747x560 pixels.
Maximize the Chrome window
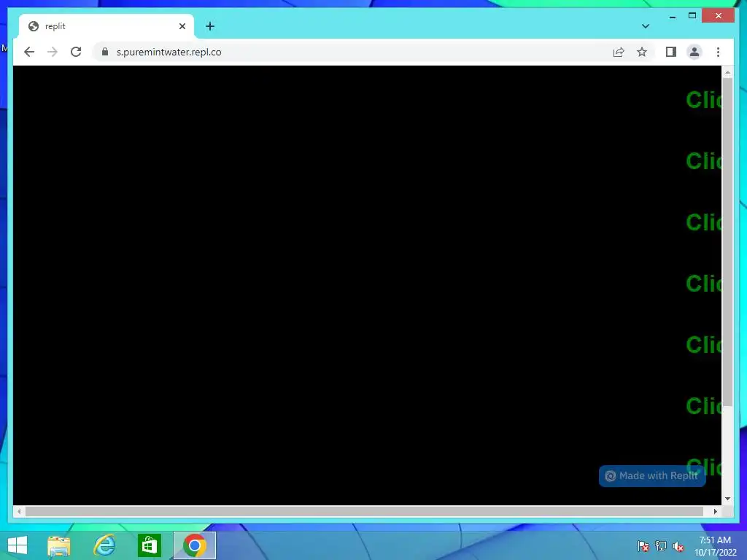tap(692, 16)
